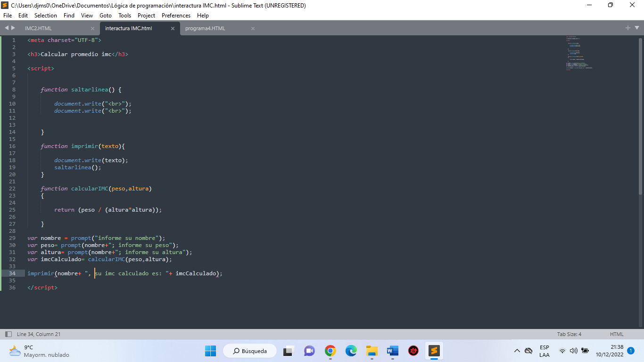
Task: Open clock and date 21:38
Action: [610, 351]
